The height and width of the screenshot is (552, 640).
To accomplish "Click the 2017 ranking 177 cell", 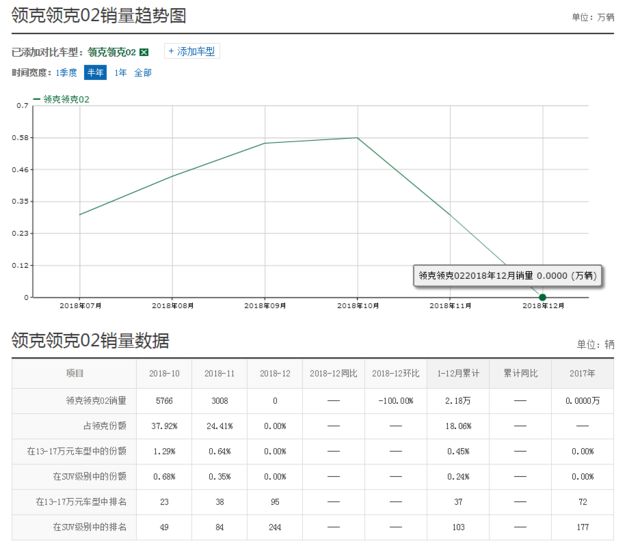I will [x=582, y=528].
